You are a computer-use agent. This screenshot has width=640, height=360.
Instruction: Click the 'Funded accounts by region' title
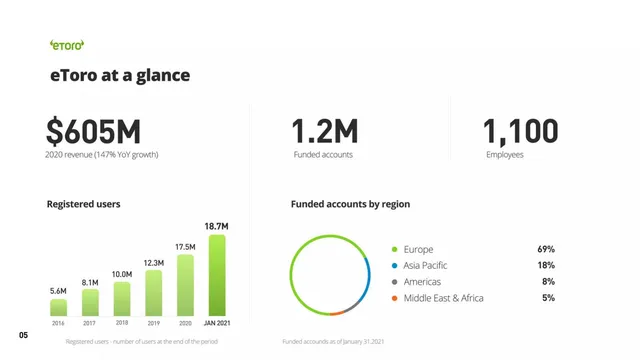350,204
